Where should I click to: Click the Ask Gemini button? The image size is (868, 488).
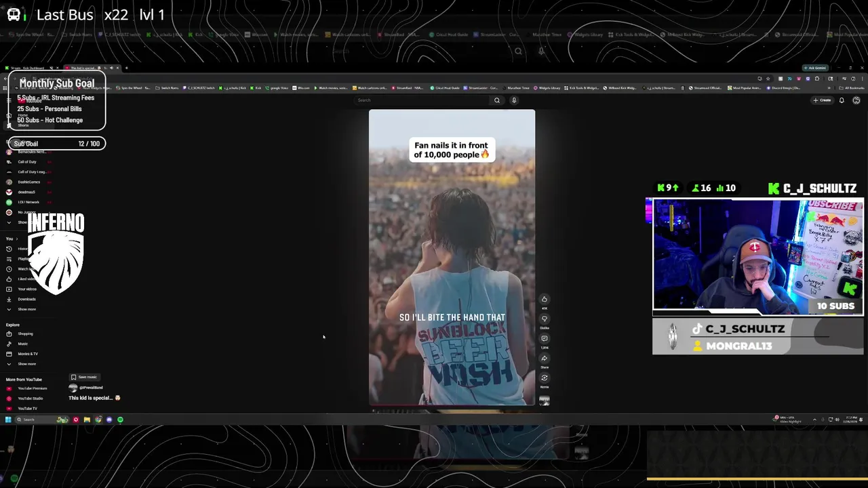[814, 68]
